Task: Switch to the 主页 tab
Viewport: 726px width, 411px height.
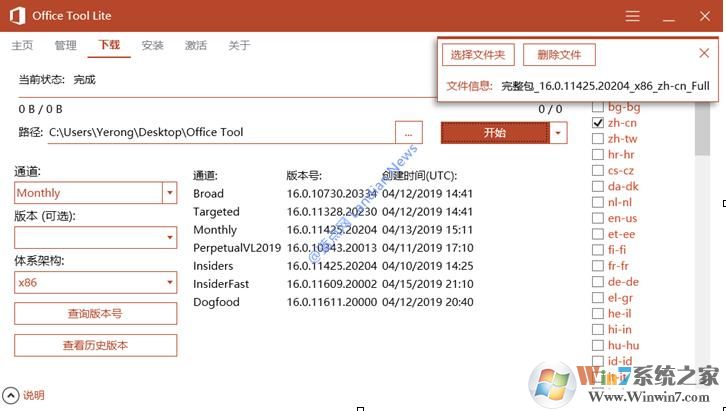Action: (x=22, y=45)
